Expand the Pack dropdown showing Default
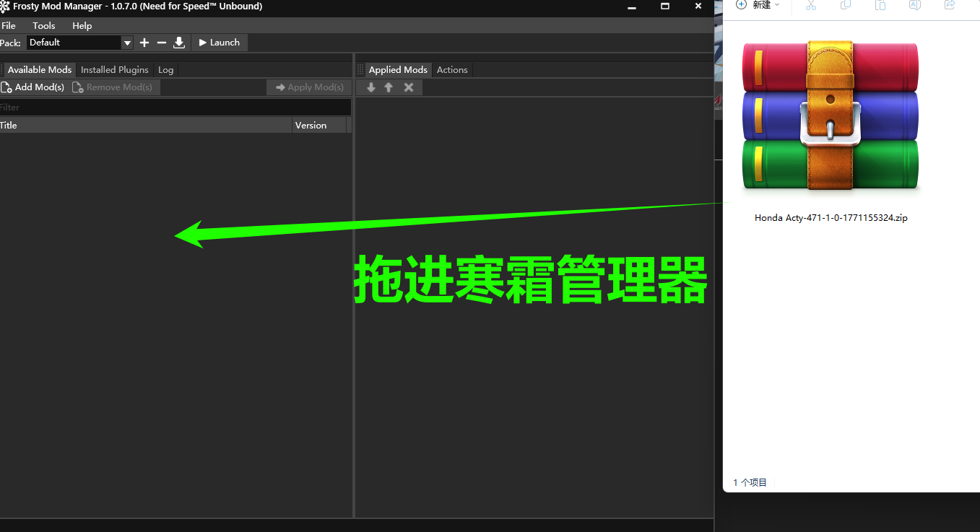The image size is (980, 532). point(80,43)
